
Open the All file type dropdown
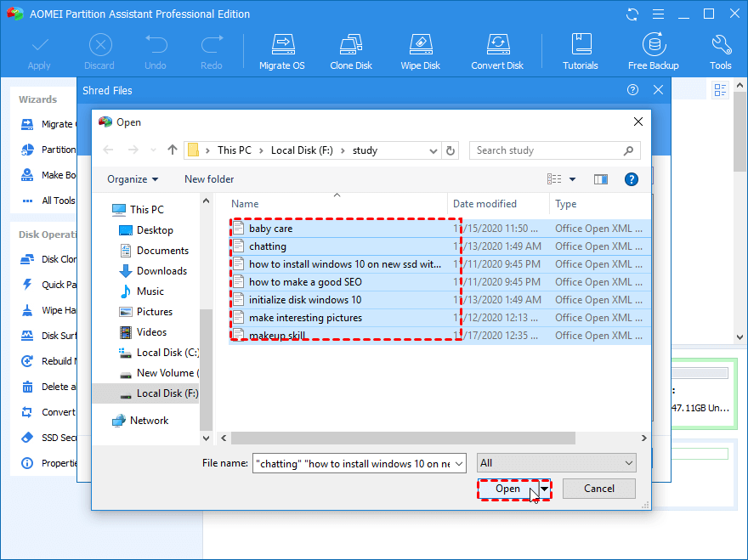[x=557, y=462]
